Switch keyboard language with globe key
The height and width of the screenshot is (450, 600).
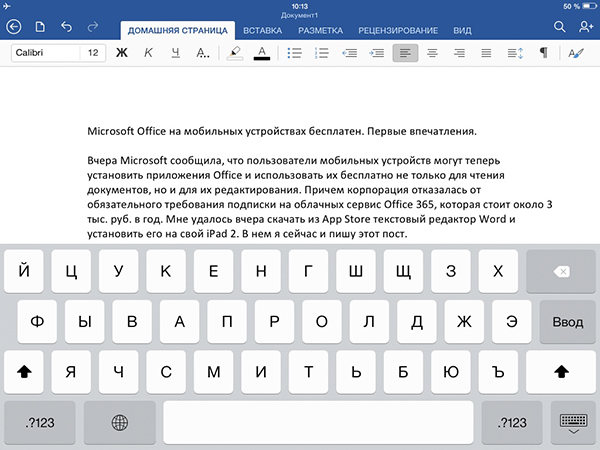[x=120, y=423]
